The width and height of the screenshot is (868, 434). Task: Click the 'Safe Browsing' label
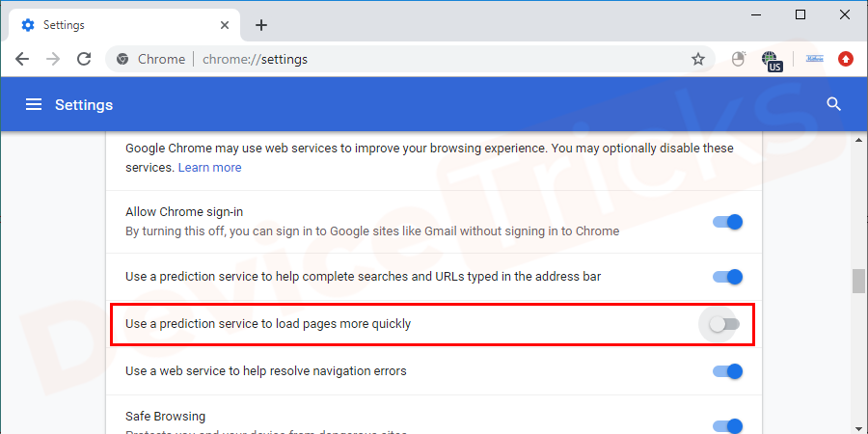(x=165, y=416)
